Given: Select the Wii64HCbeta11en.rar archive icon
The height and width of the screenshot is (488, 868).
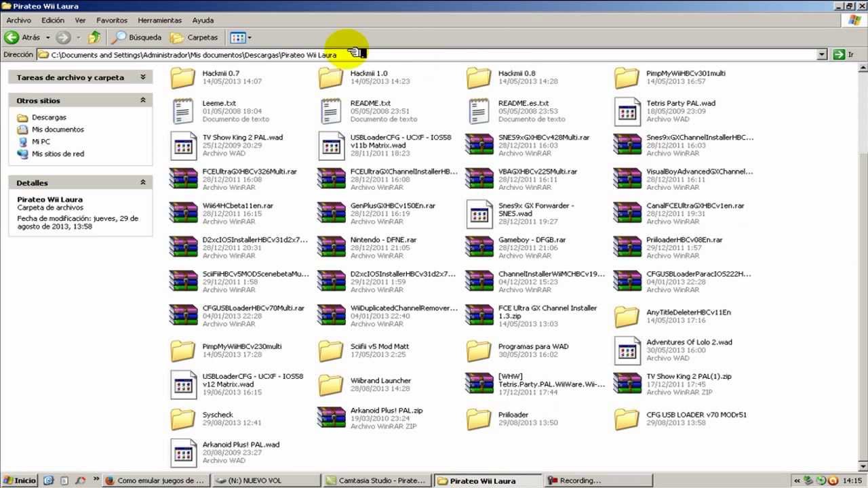Looking at the screenshot, I should [x=183, y=213].
